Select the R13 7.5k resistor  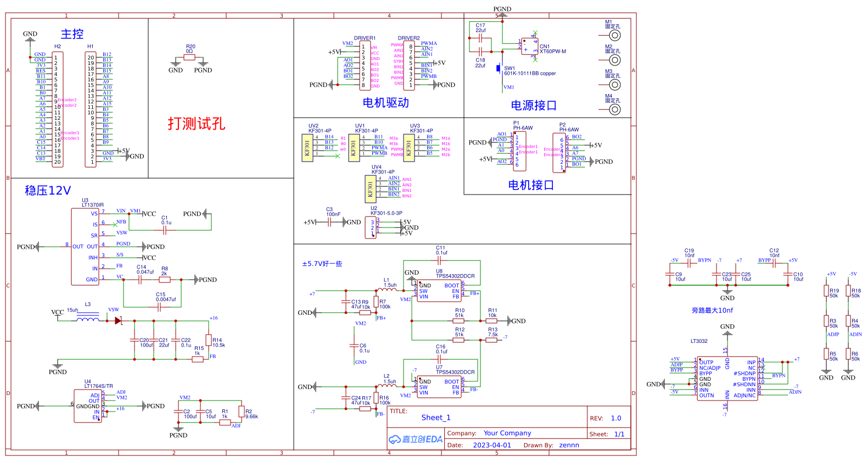click(x=492, y=340)
